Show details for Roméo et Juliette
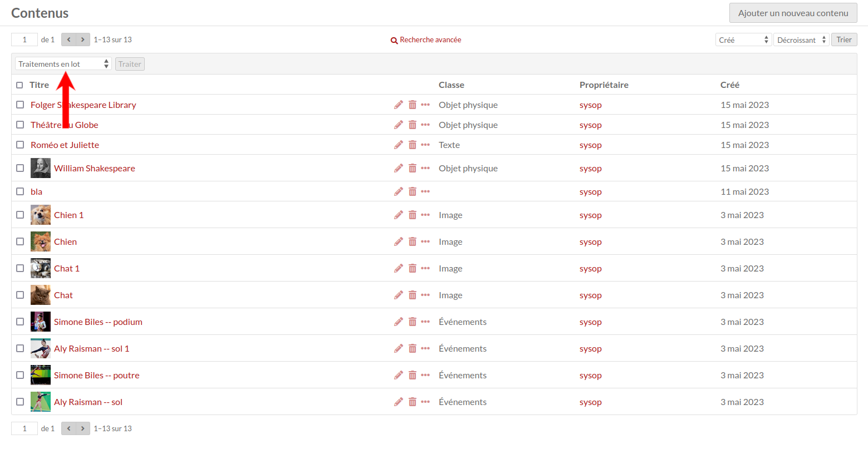868x449 pixels. click(425, 145)
